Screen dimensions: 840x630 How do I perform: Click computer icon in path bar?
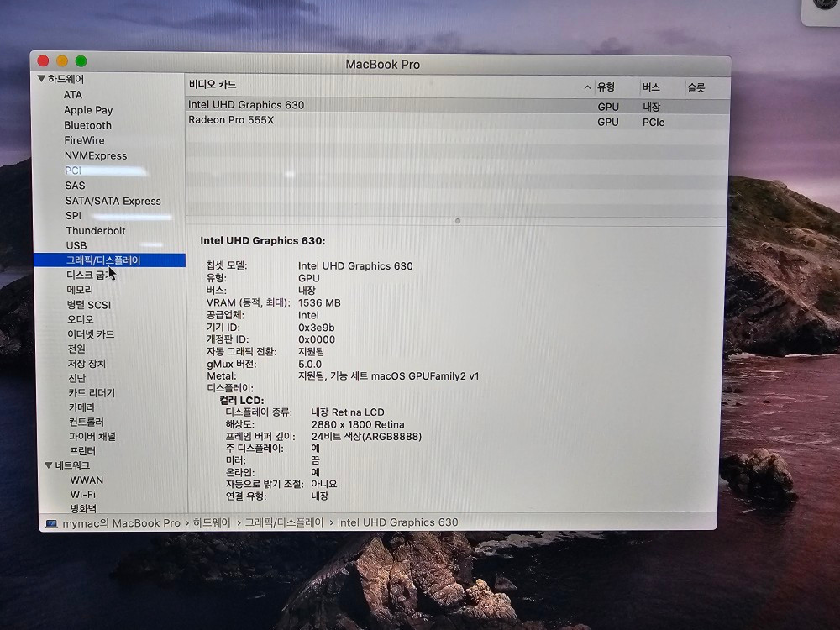(51, 524)
